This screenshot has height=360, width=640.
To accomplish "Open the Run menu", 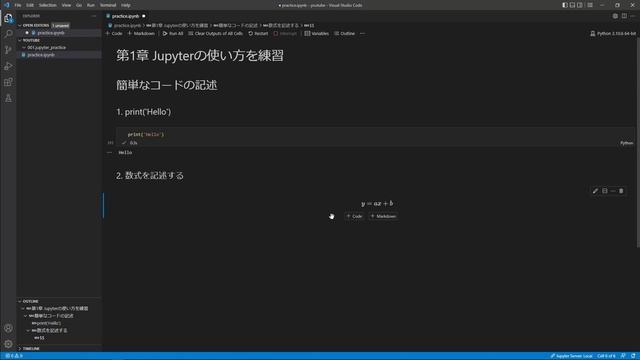I will coord(91,5).
